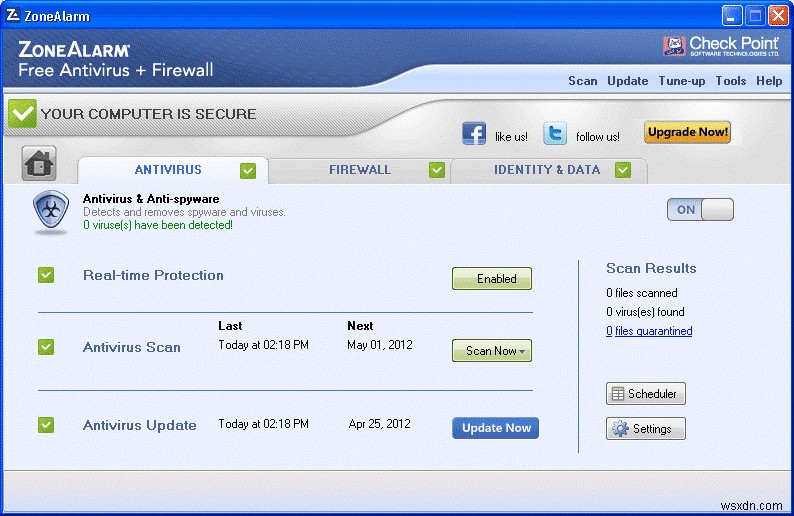This screenshot has width=794, height=516.
Task: Click the Antivirus Scan label
Action: (132, 347)
